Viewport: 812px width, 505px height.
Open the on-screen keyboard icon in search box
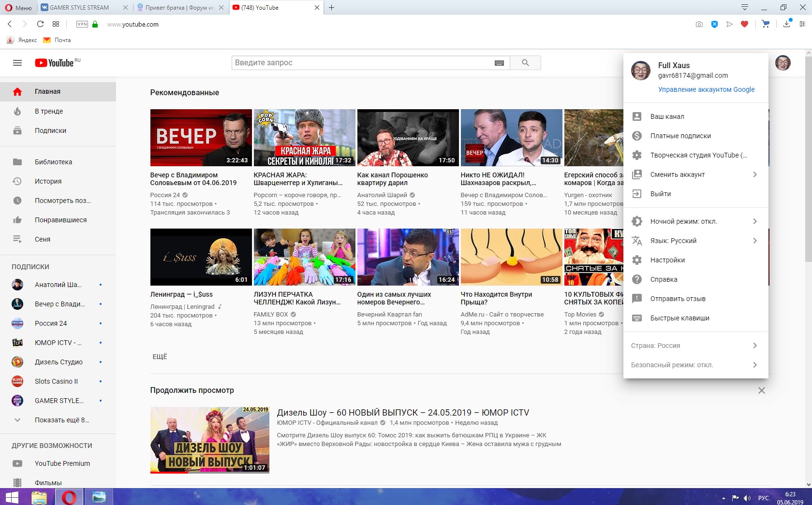point(500,63)
